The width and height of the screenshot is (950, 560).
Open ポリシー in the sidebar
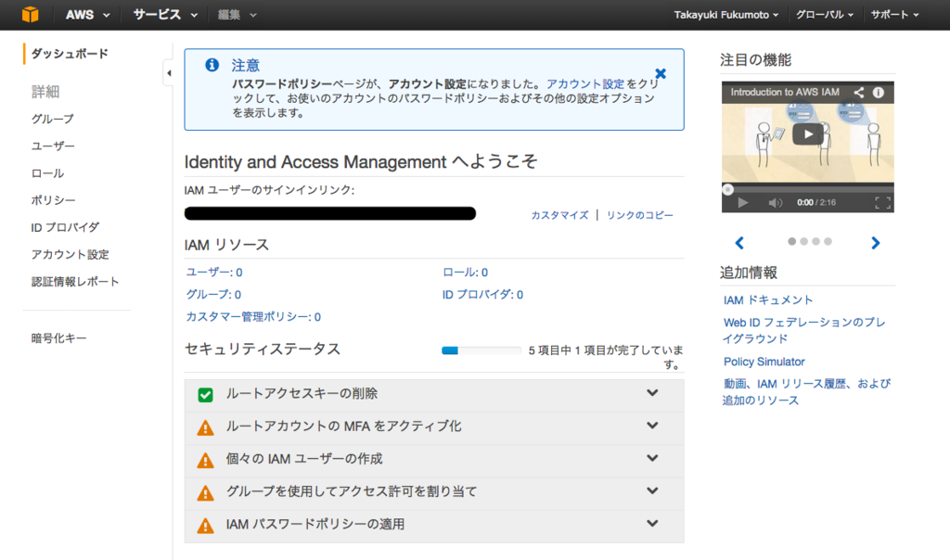(x=53, y=199)
